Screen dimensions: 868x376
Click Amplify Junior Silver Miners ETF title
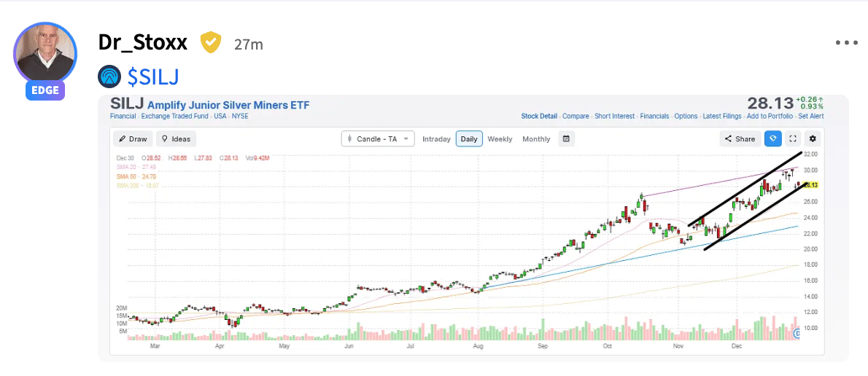228,105
